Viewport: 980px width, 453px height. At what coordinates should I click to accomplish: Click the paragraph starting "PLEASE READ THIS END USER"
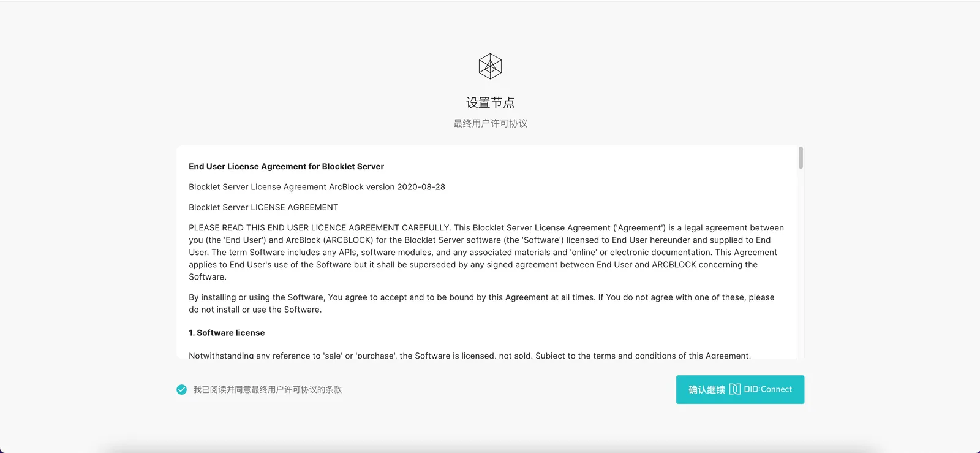486,252
